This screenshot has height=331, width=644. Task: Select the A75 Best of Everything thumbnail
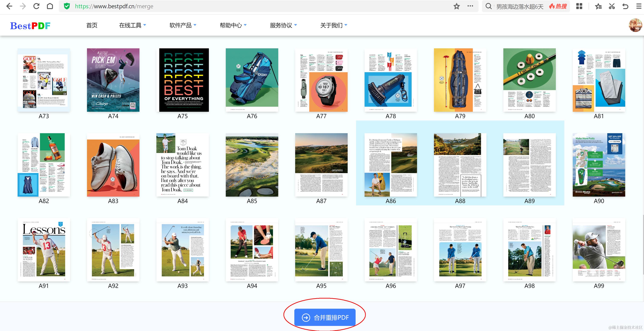184,80
